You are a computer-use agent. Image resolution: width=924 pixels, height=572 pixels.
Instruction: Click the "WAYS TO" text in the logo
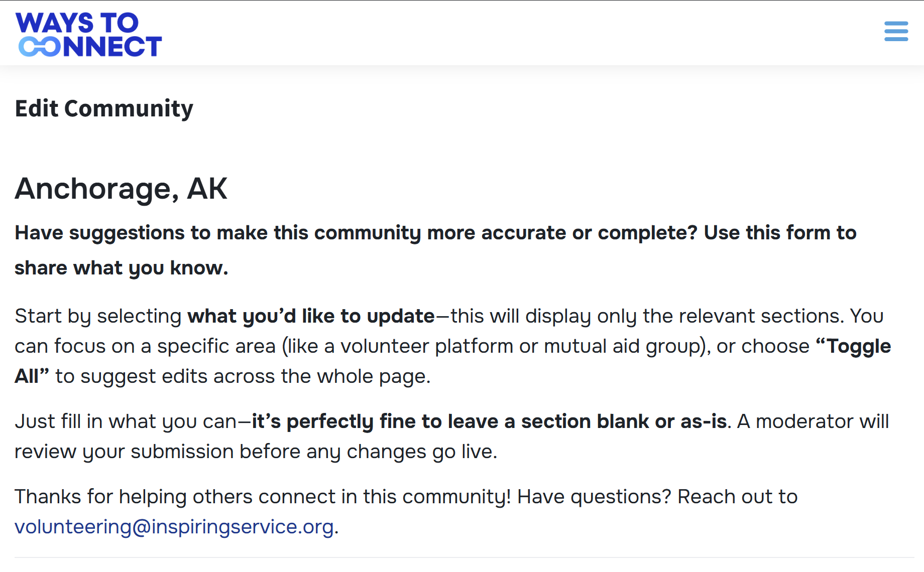pyautogui.click(x=77, y=23)
